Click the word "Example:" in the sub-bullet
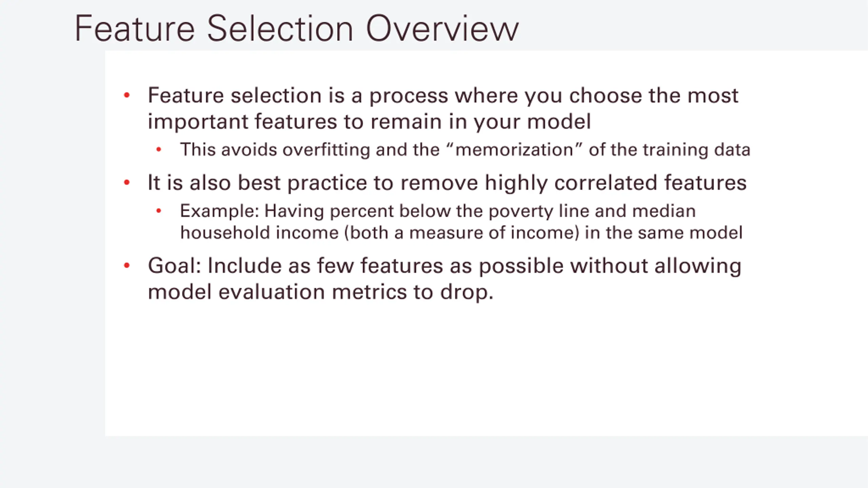Viewport: 868px width, 488px height. [x=219, y=211]
